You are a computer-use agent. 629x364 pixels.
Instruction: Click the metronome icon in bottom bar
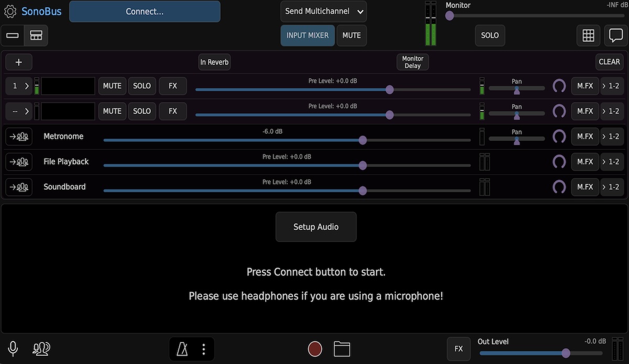[x=182, y=349]
